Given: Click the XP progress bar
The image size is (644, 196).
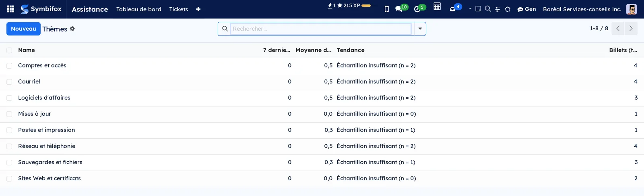Looking at the screenshot, I should coord(366,6).
